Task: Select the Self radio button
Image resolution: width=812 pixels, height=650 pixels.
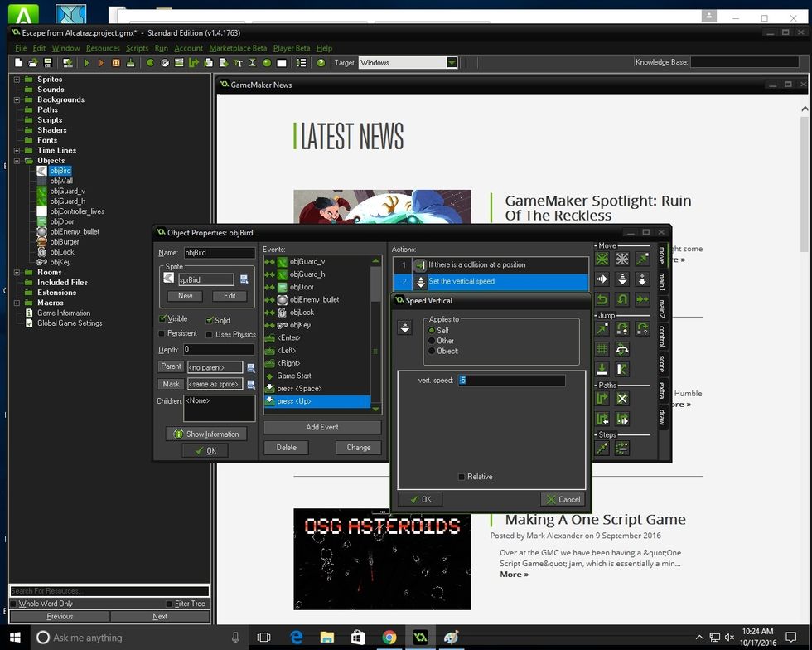Action: [x=432, y=330]
